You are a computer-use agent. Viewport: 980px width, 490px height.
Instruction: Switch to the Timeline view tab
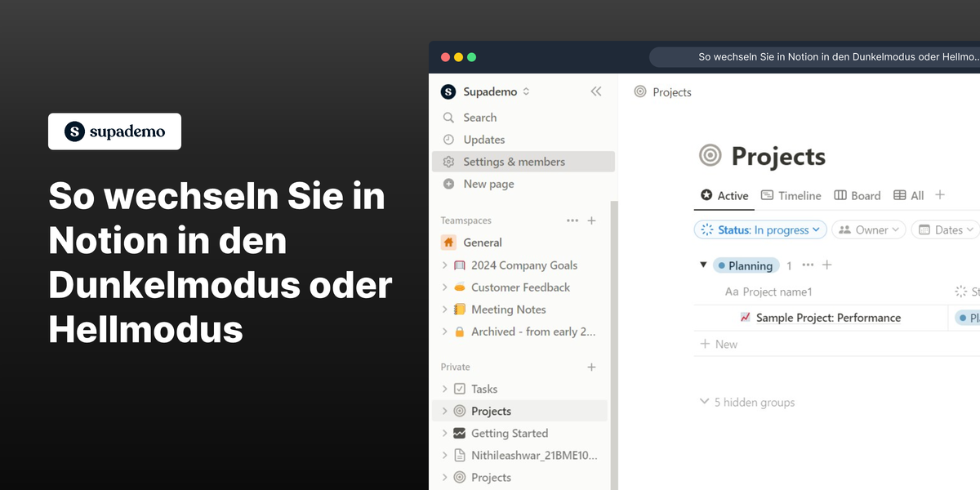click(x=791, y=195)
